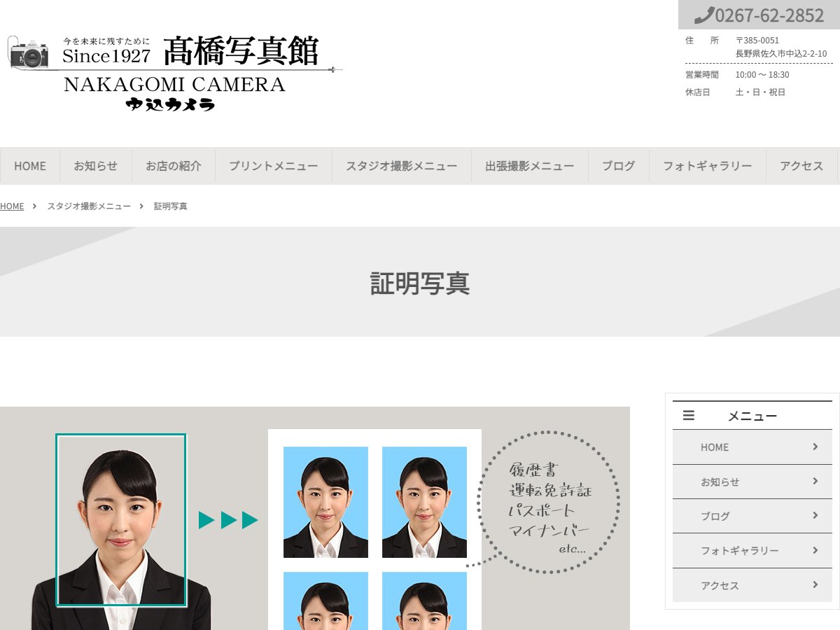Open HOME in main navigation bar
Viewport: 840px width, 630px height.
click(30, 166)
